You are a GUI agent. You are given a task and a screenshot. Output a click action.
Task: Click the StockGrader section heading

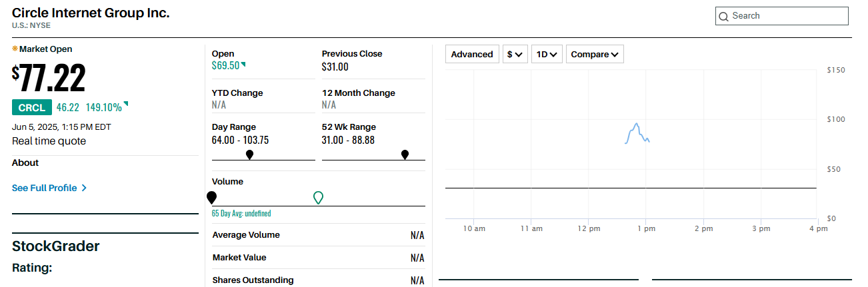pyautogui.click(x=56, y=246)
